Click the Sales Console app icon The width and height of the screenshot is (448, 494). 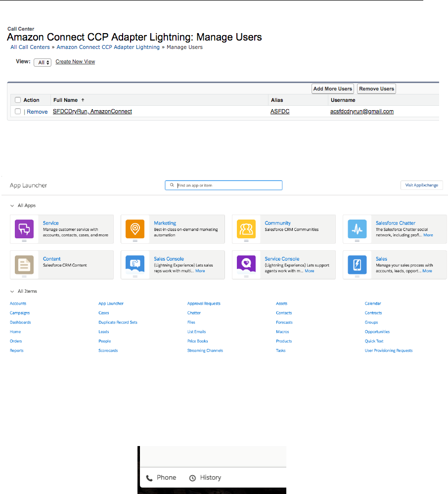[135, 265]
